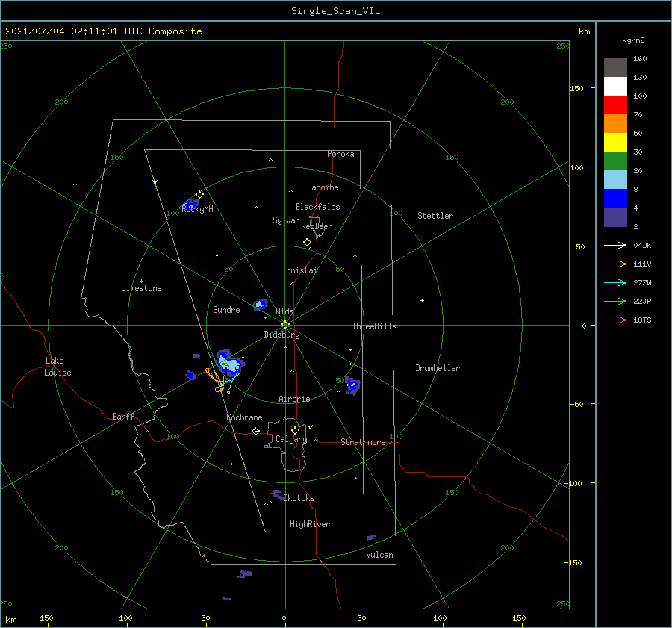Click the Sylvan label
The width and height of the screenshot is (672, 628).
click(x=286, y=220)
